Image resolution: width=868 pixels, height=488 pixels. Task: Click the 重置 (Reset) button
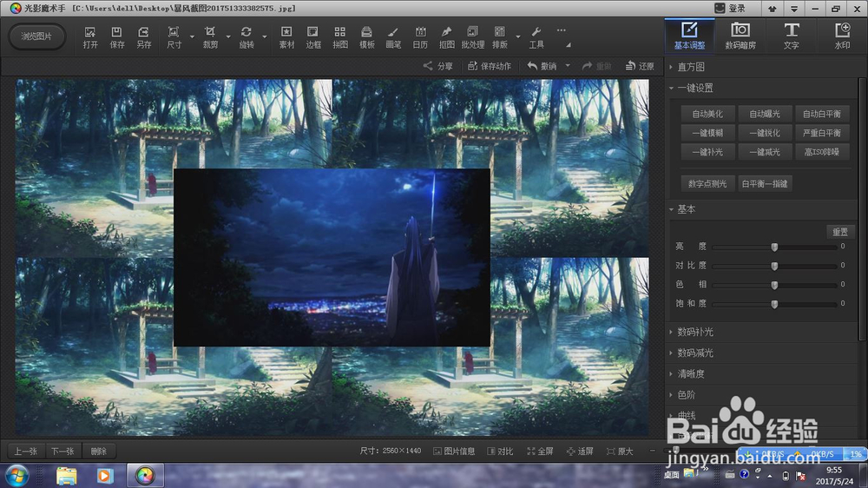pos(839,232)
